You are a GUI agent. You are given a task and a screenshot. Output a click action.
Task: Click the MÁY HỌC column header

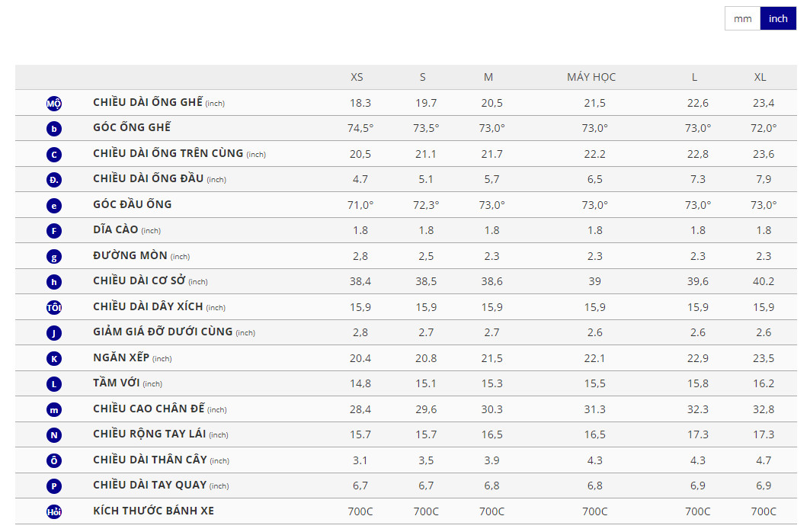click(591, 77)
